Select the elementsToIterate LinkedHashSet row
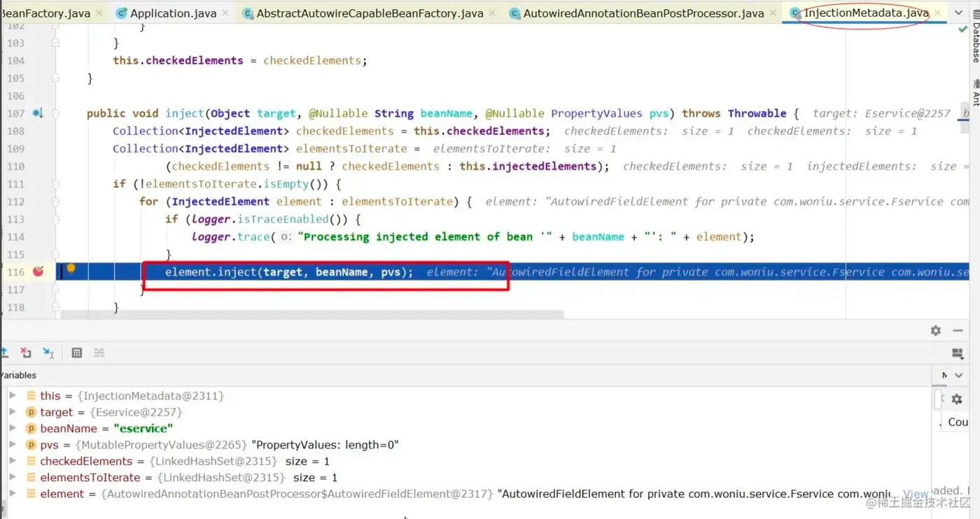Screen dimensions: 980x519 coord(465,477)
